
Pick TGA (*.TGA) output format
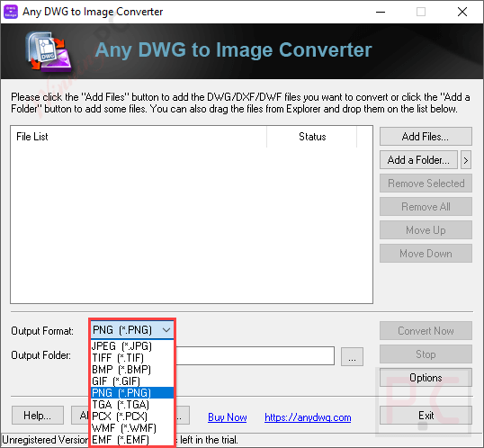click(x=132, y=405)
